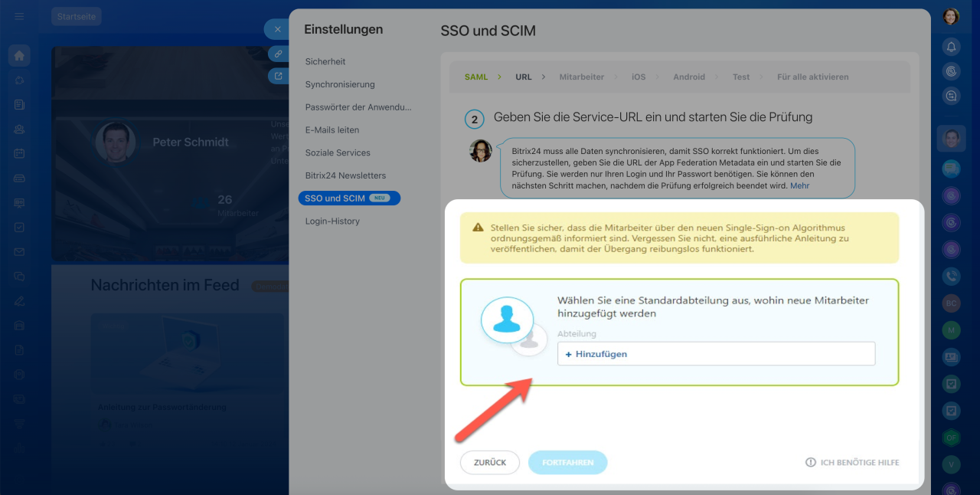Screen dimensions: 980x495
Task: Open the hamburger menu at top left
Action: pyautogui.click(x=19, y=16)
